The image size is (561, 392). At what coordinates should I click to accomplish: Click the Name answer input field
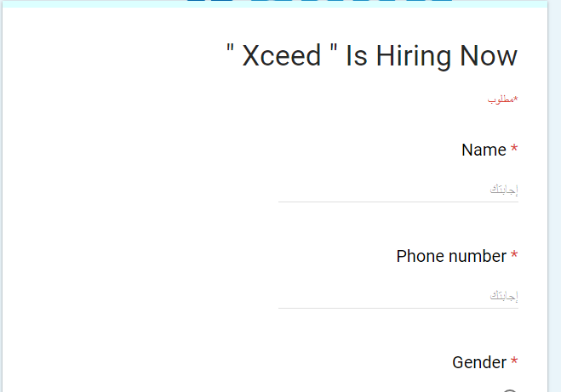398,189
